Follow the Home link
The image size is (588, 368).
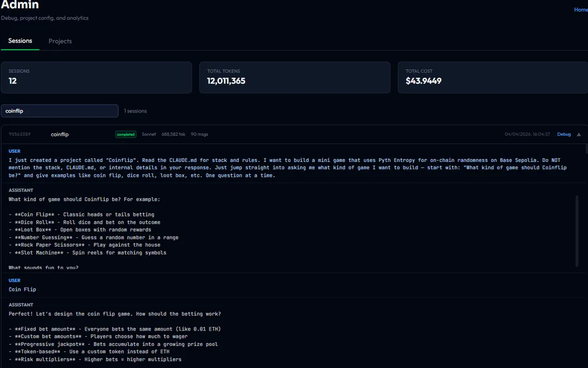pos(581,10)
